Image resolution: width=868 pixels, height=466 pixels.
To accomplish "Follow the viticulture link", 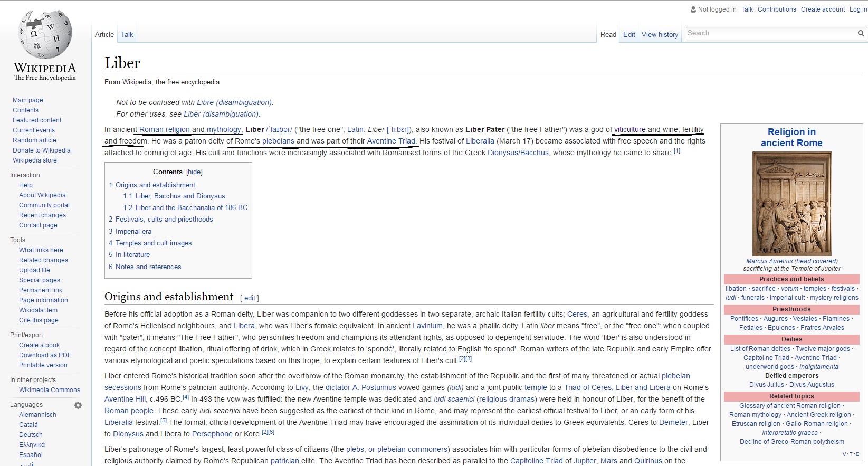I will pyautogui.click(x=629, y=129).
